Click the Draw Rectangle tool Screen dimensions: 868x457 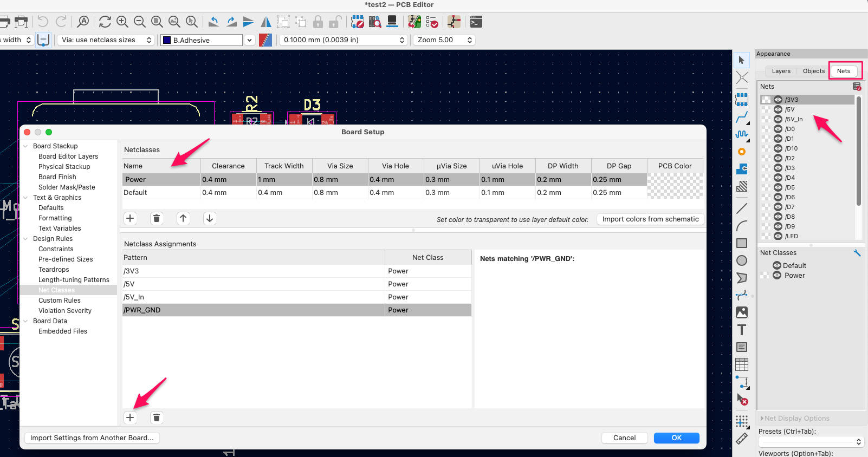[x=742, y=243]
